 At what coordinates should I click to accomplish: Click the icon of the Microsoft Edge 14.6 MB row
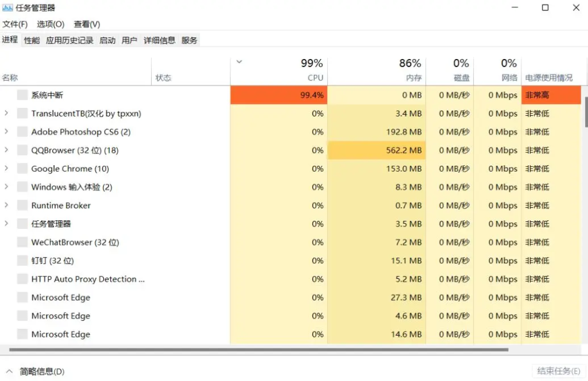[22, 334]
